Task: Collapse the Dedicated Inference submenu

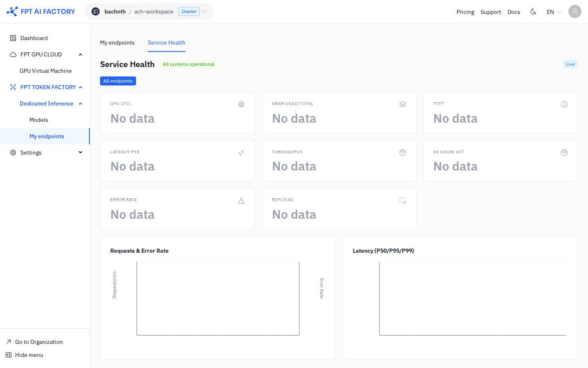Action: pyautogui.click(x=80, y=103)
